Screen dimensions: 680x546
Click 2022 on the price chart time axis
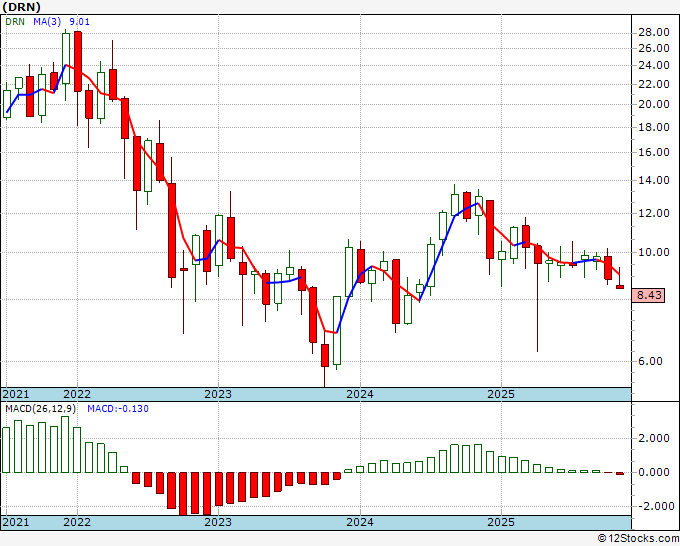click(77, 394)
